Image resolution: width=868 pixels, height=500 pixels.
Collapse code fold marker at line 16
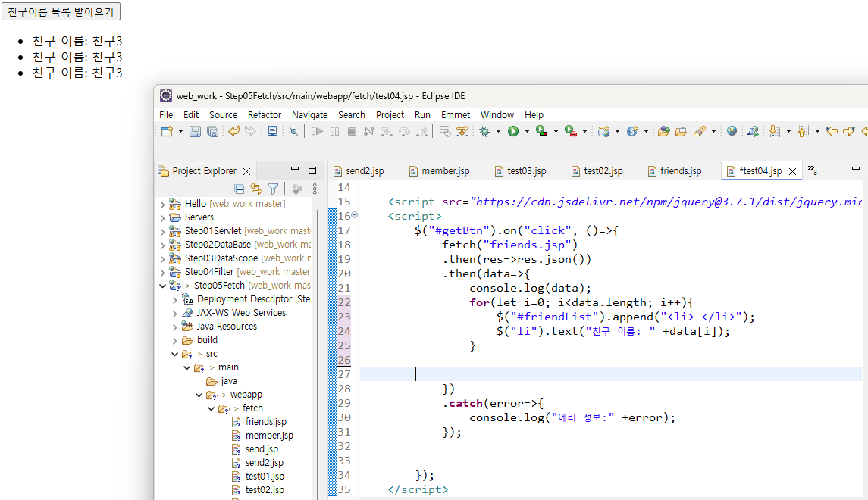[x=354, y=214]
